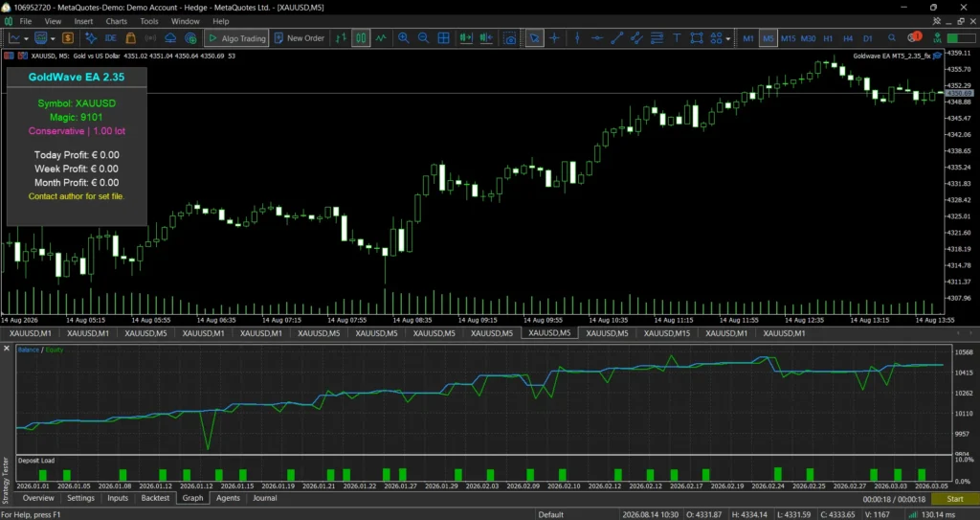Open the chart type dropdown arrow
The width and height of the screenshot is (980, 520).
(26, 39)
